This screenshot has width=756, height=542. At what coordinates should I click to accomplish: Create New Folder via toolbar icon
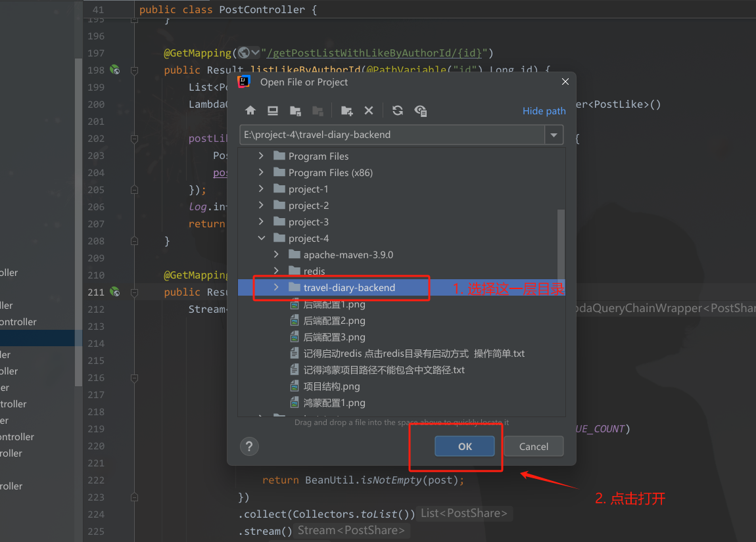[x=346, y=111]
